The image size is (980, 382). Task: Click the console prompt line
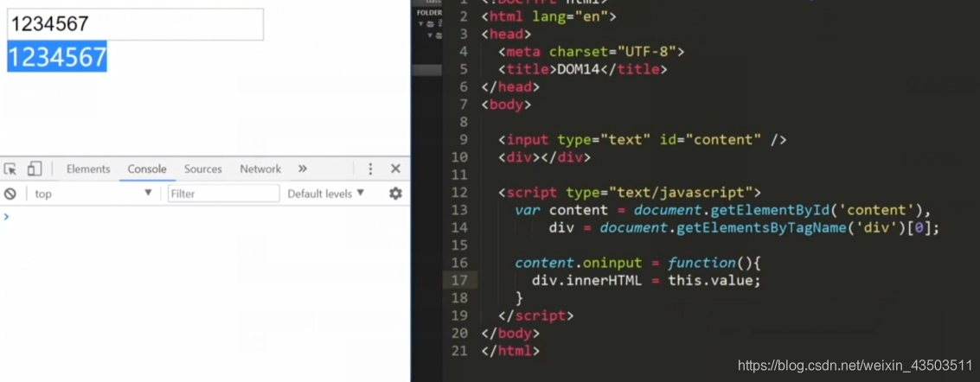(205, 217)
